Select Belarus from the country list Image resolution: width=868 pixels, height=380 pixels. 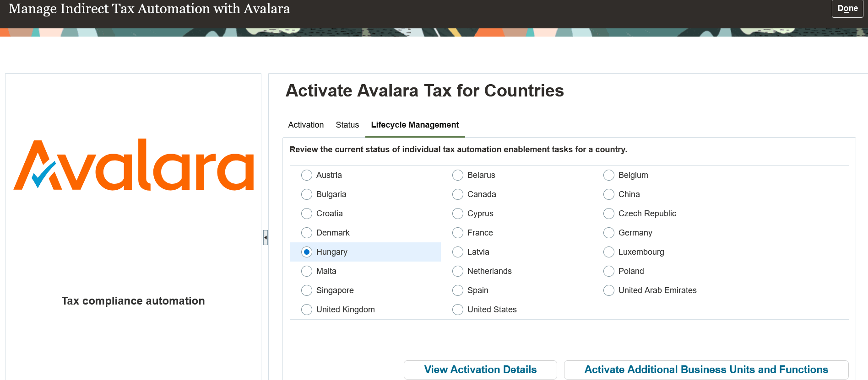click(458, 175)
